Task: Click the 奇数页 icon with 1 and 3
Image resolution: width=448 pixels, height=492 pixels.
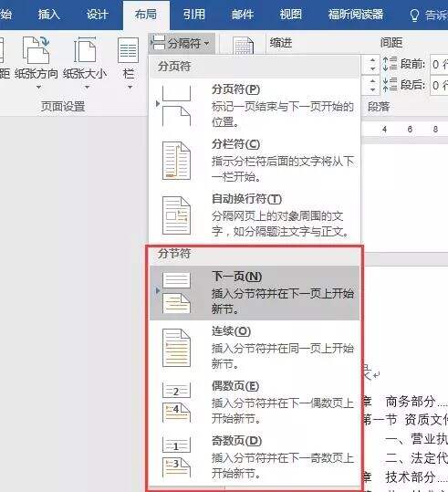Action: (176, 456)
